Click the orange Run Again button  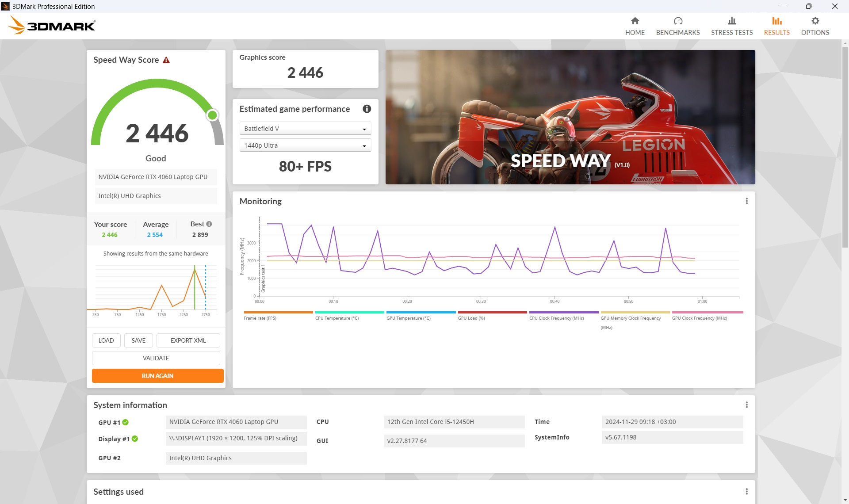click(158, 376)
